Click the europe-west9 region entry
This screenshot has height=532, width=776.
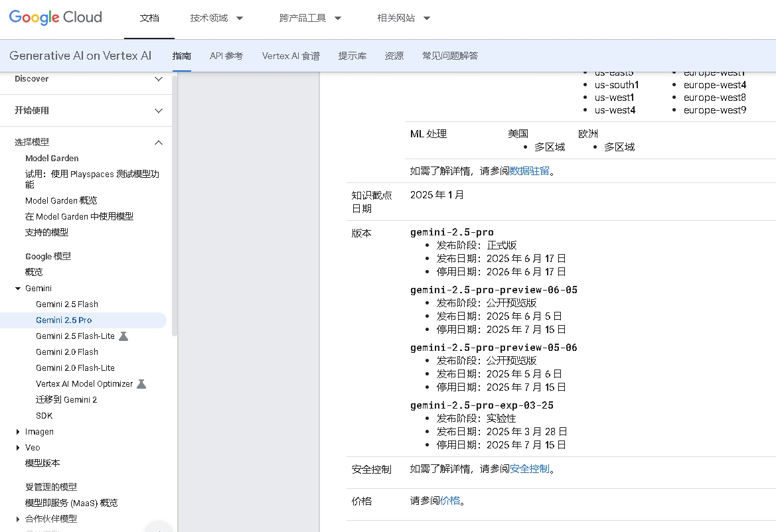pyautogui.click(x=715, y=110)
